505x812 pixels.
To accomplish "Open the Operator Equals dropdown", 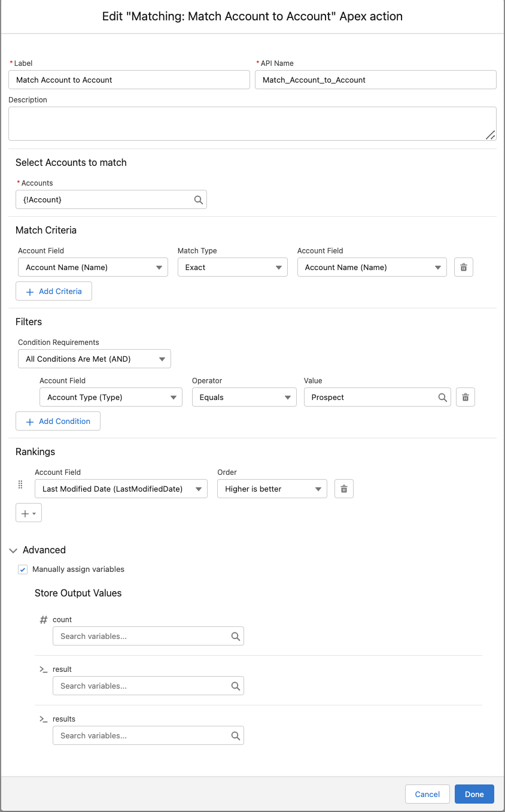I will (x=244, y=398).
